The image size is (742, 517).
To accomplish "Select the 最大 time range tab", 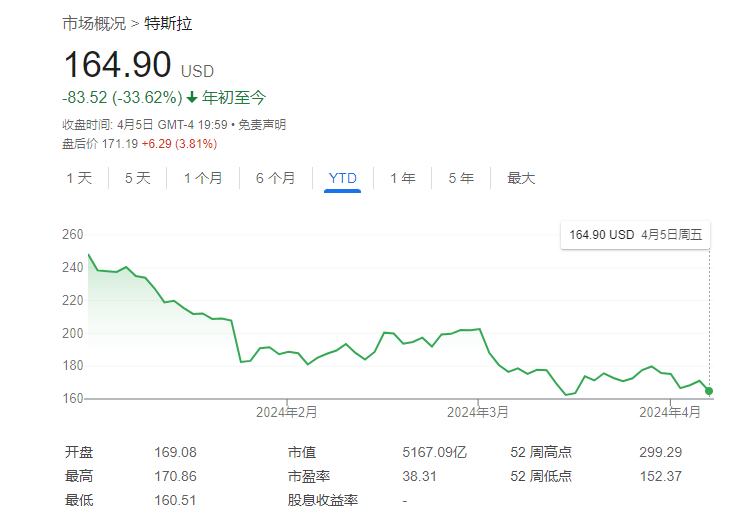I will [521, 178].
